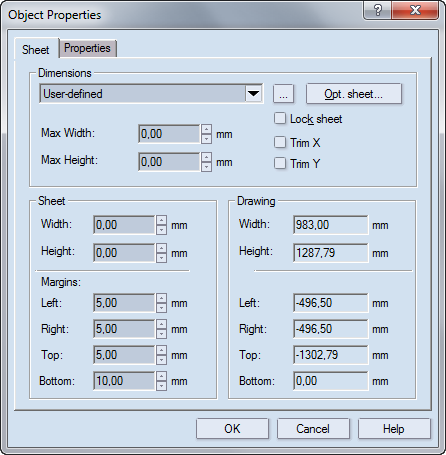Select the Sheet tab
Image resolution: width=446 pixels, height=455 pixels.
click(x=36, y=50)
